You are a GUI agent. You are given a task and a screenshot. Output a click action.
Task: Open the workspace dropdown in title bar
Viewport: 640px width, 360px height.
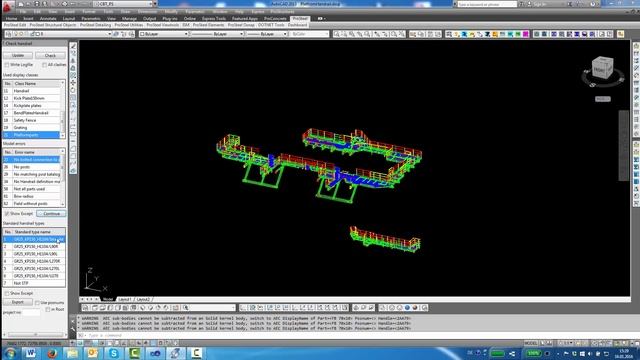(124, 4)
